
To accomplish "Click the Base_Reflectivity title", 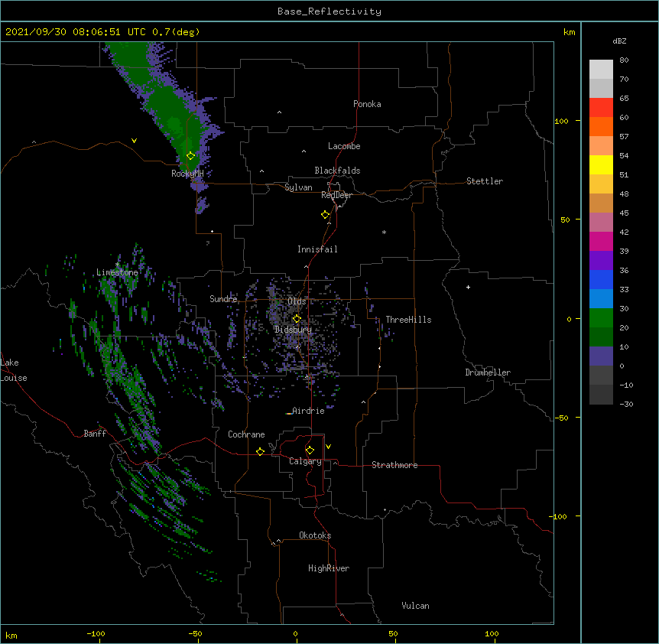I will [329, 11].
